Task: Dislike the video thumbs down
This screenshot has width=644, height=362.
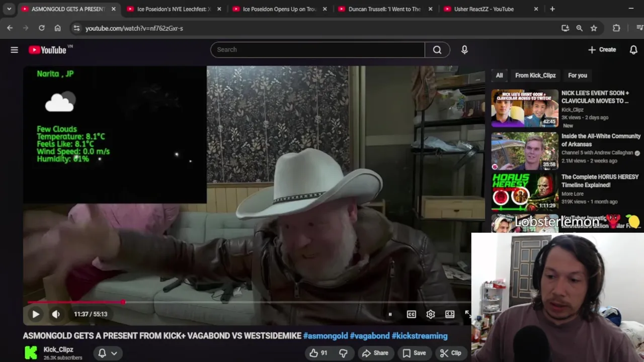Action: [343, 353]
